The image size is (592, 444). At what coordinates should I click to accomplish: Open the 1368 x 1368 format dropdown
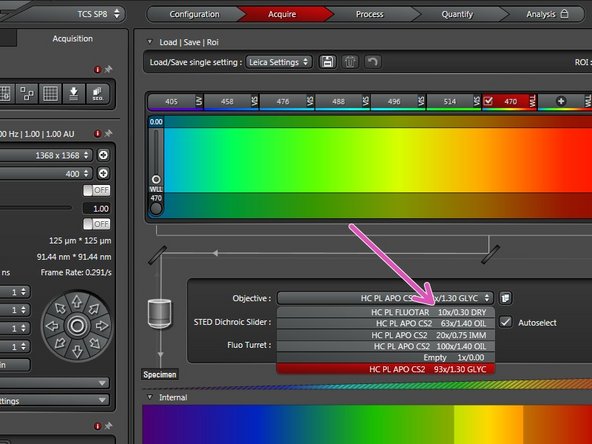pos(45,155)
